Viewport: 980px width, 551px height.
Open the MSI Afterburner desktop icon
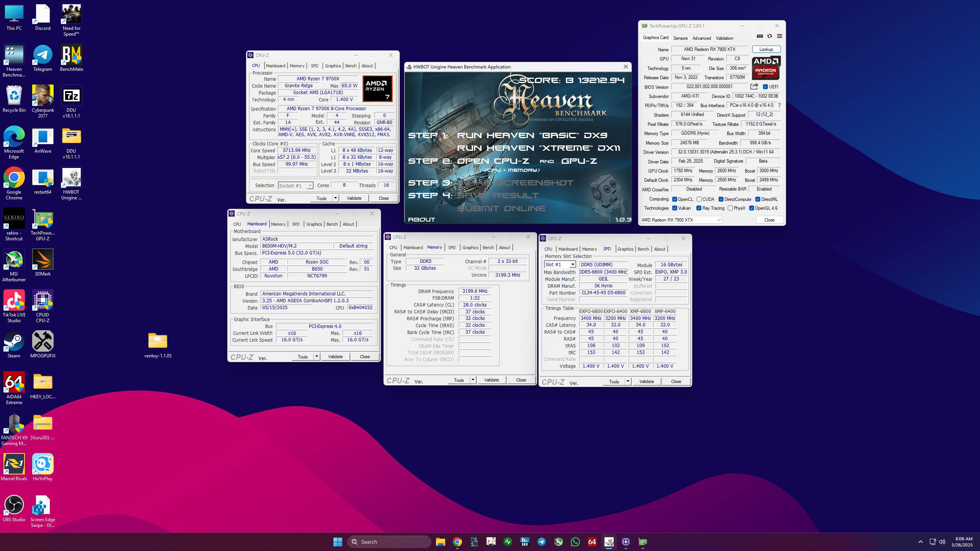14,266
